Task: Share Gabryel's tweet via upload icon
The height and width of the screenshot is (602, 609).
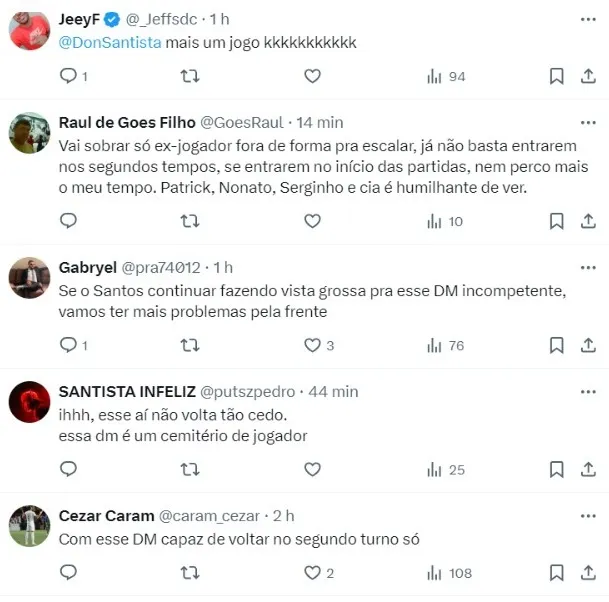Action: tap(588, 345)
